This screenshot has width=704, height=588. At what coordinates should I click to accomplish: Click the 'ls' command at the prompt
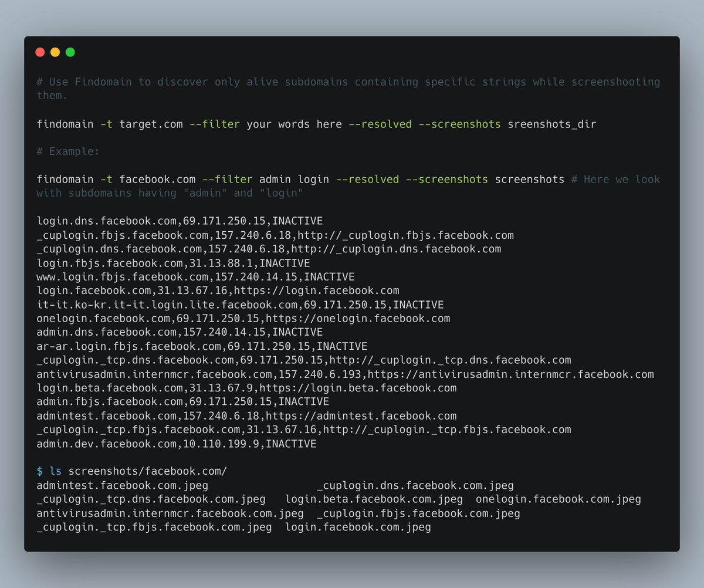(x=55, y=471)
